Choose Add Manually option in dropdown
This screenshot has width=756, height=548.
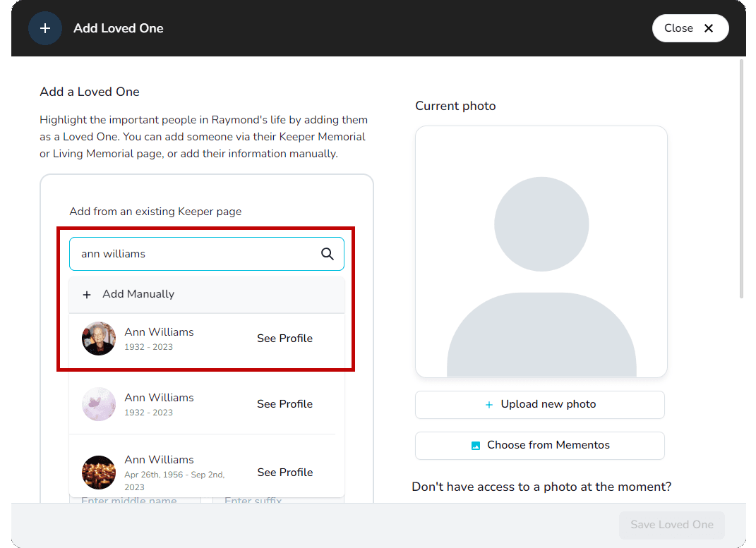[x=138, y=294]
